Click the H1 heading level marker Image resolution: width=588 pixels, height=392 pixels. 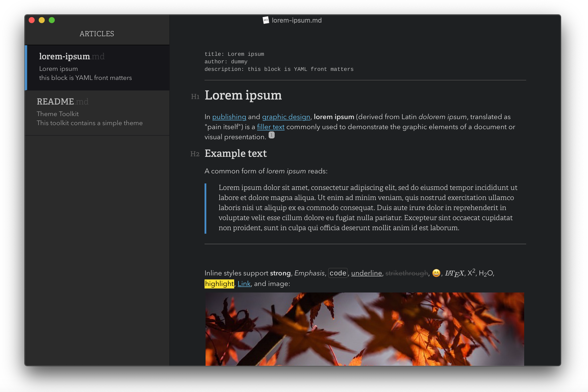195,97
